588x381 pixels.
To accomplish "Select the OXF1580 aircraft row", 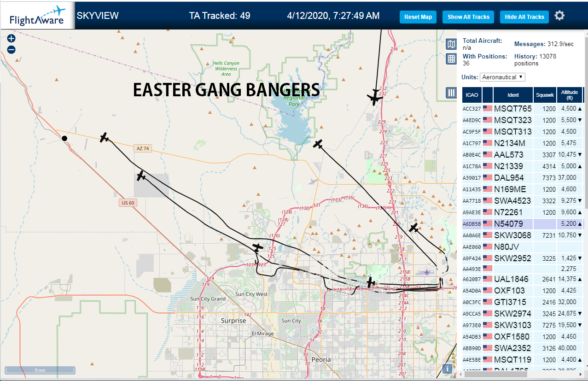I will point(523,336).
